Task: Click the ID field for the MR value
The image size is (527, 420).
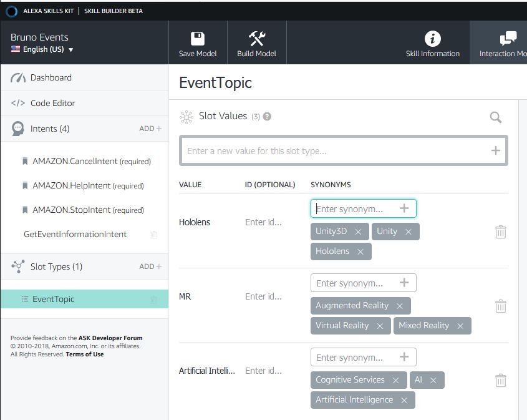Action: click(x=263, y=296)
